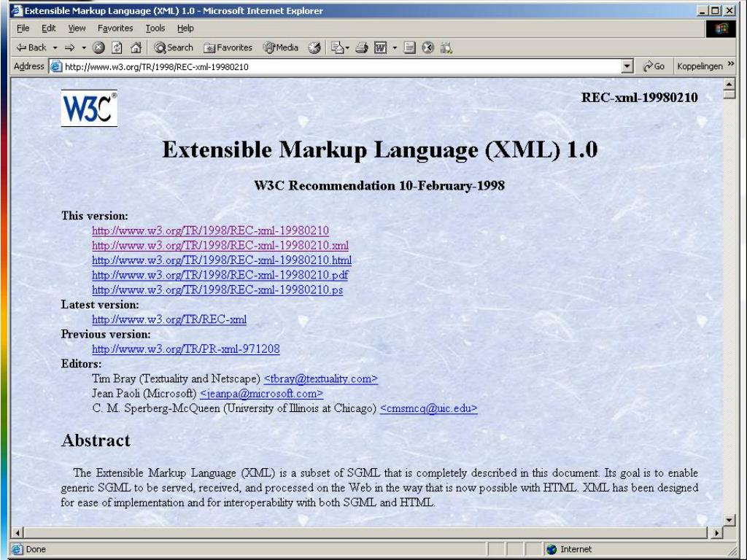Click 'W3C Recommendation 10-February-1998' text
747x560 pixels.
tap(379, 185)
